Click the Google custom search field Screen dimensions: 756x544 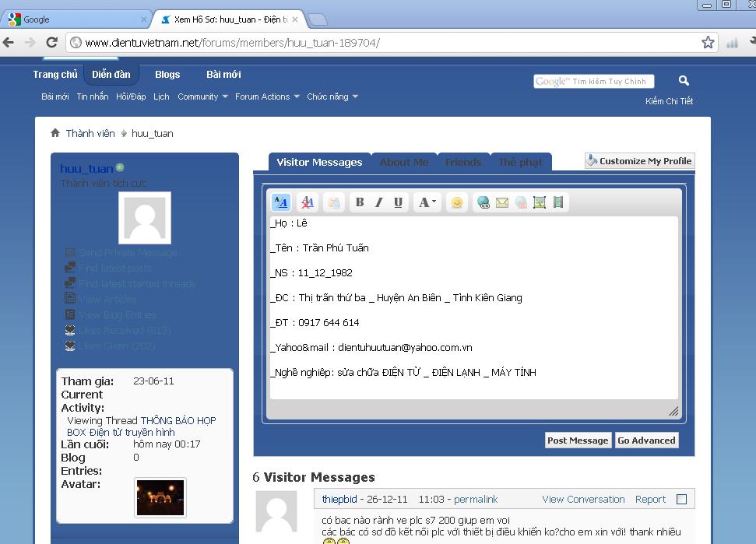coord(594,82)
